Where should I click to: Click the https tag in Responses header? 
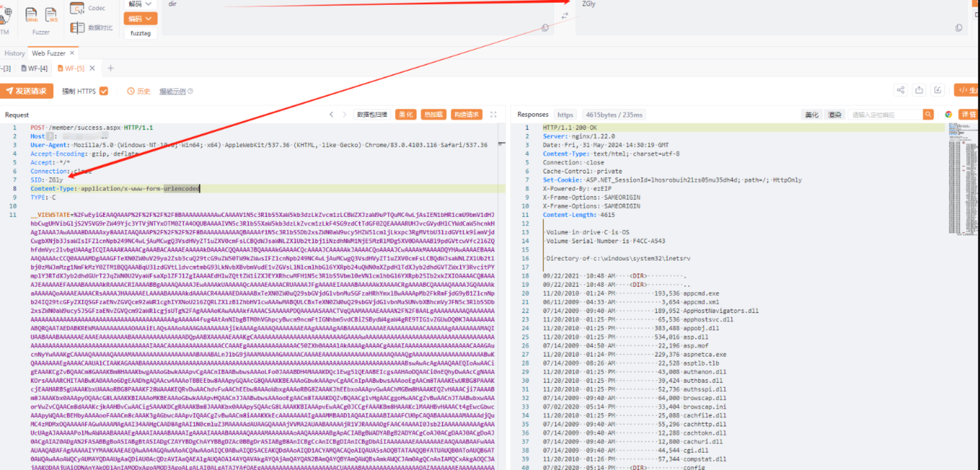click(566, 115)
